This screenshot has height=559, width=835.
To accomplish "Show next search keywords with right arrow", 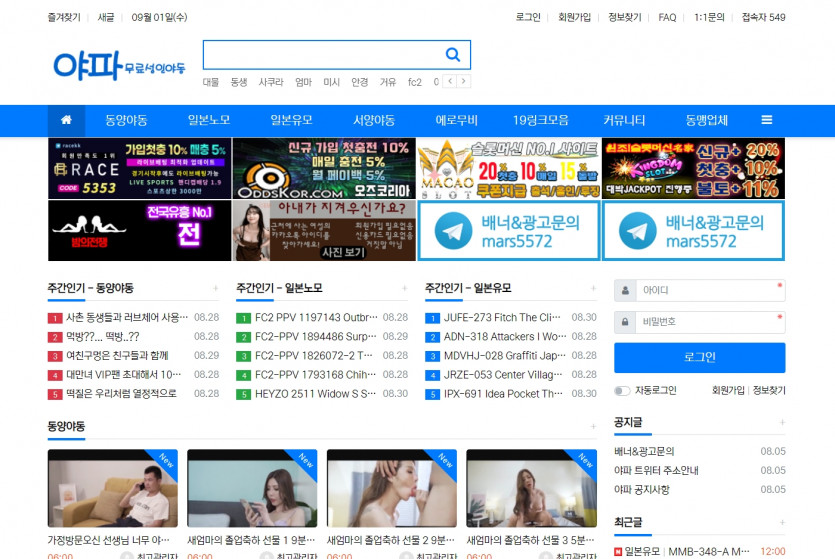I will pyautogui.click(x=464, y=82).
